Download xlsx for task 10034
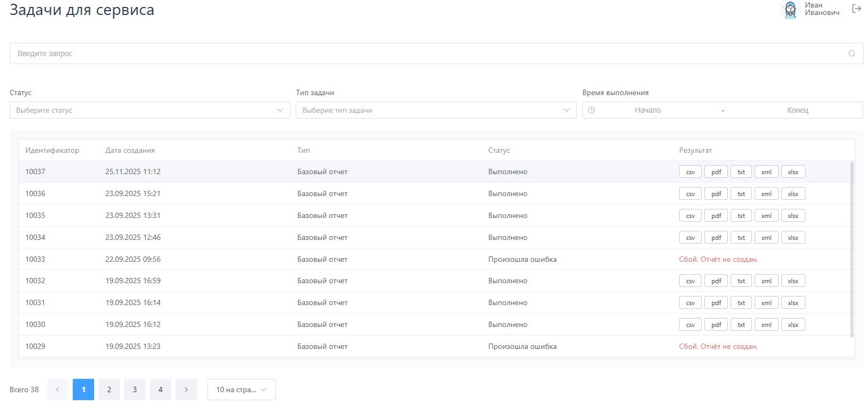This screenshot has height=405, width=868. [793, 238]
